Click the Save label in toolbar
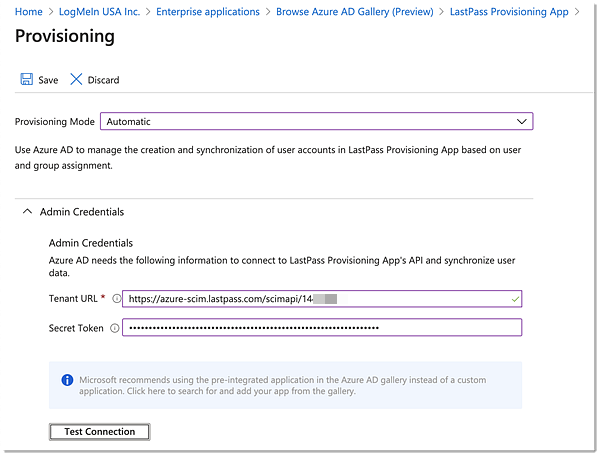 tap(48, 80)
